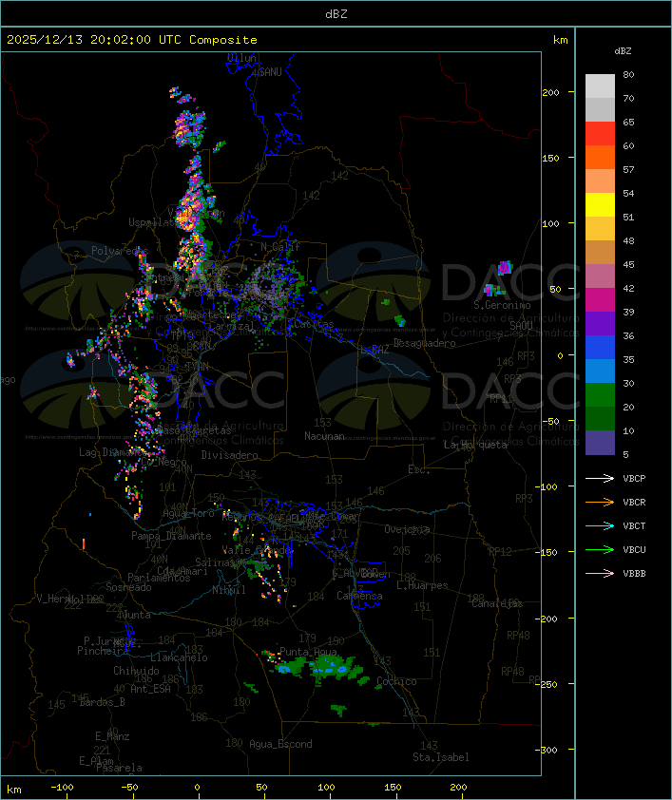Choose the bright green 20-30 dBZ swatch

(600, 395)
